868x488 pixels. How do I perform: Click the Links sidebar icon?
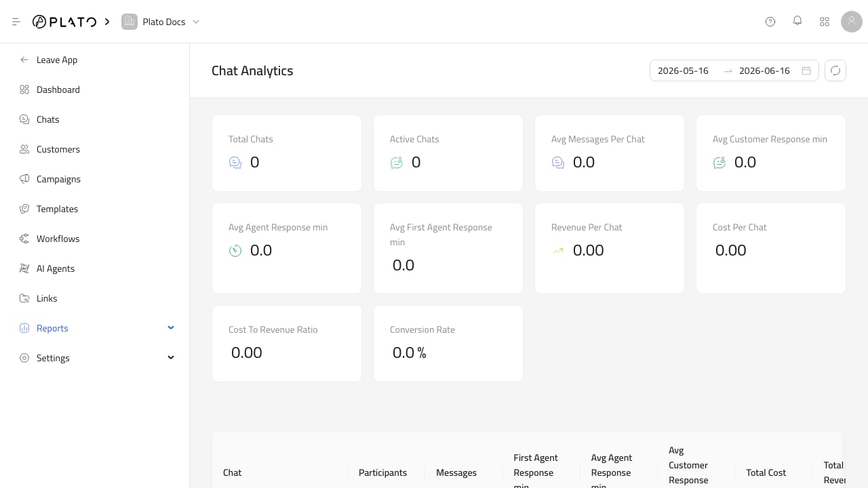click(x=24, y=298)
